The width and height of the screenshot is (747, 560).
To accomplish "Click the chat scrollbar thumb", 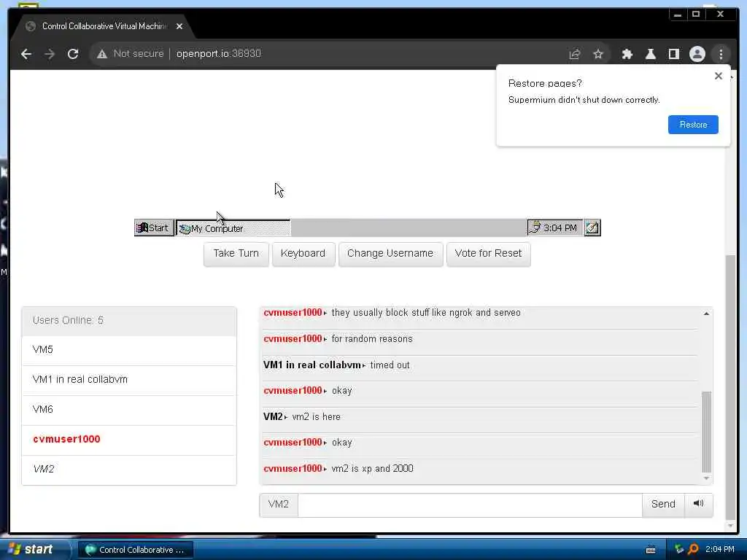I will [x=706, y=432].
